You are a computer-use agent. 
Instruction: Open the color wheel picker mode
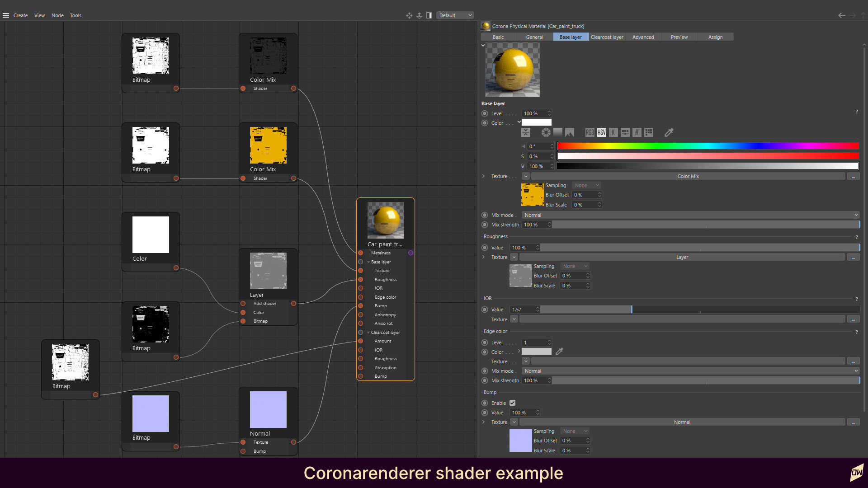546,132
